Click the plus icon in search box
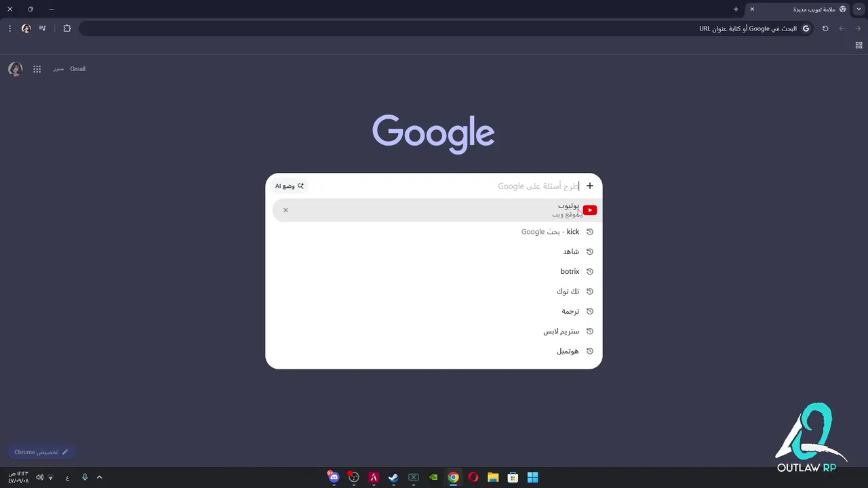The width and height of the screenshot is (868, 488). click(x=590, y=186)
